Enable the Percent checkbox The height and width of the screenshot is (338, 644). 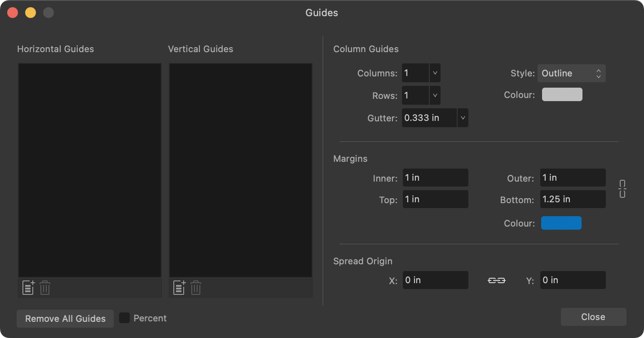tap(124, 318)
